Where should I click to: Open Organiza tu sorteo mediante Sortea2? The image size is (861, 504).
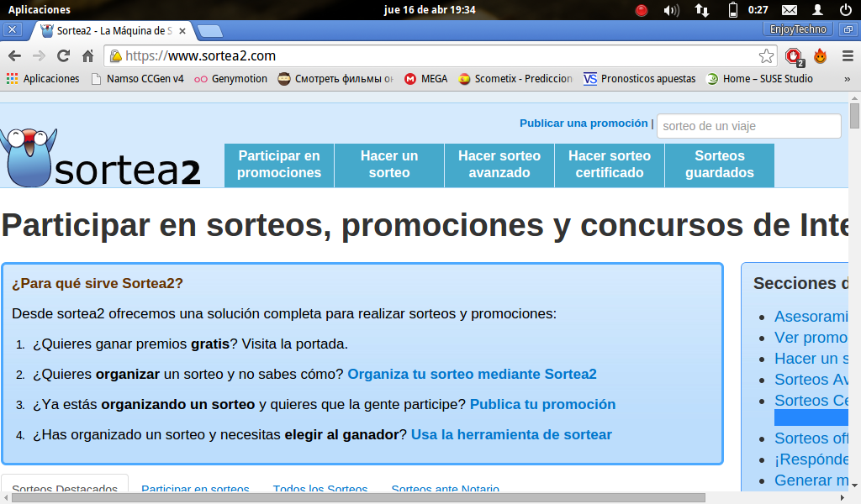click(473, 374)
